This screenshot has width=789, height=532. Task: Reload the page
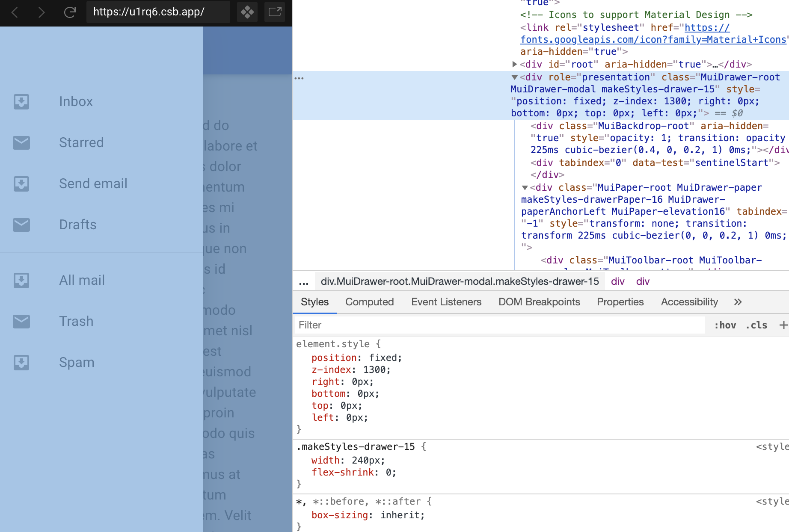[70, 12]
